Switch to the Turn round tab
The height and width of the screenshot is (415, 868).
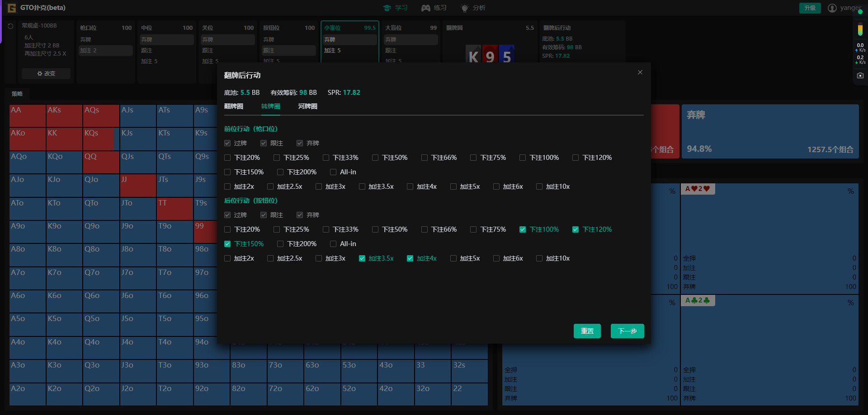[x=271, y=106]
